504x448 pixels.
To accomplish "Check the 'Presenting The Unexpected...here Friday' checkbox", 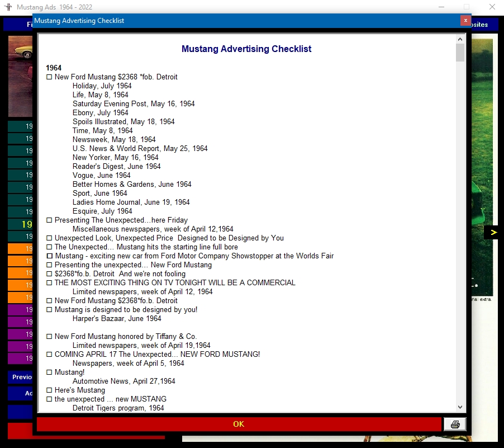I will tap(49, 220).
